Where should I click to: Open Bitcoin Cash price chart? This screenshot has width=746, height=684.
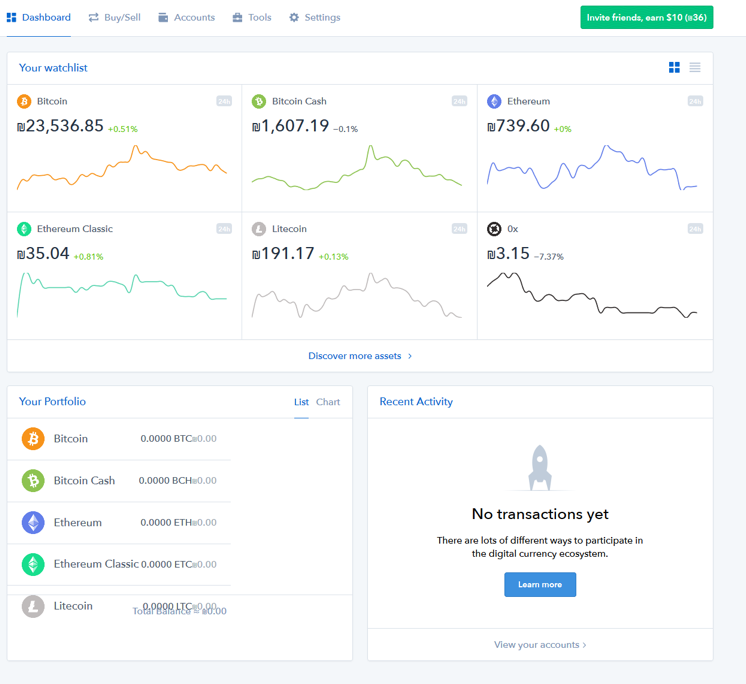(x=357, y=167)
